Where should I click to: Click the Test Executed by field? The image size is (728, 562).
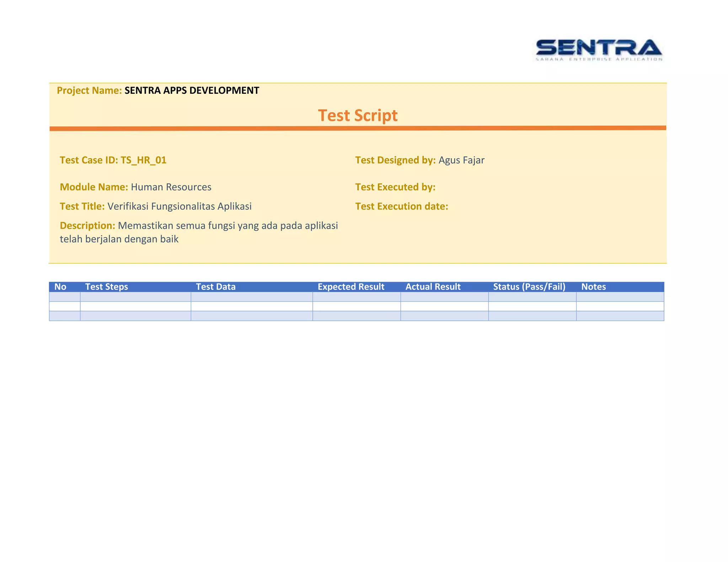click(395, 187)
